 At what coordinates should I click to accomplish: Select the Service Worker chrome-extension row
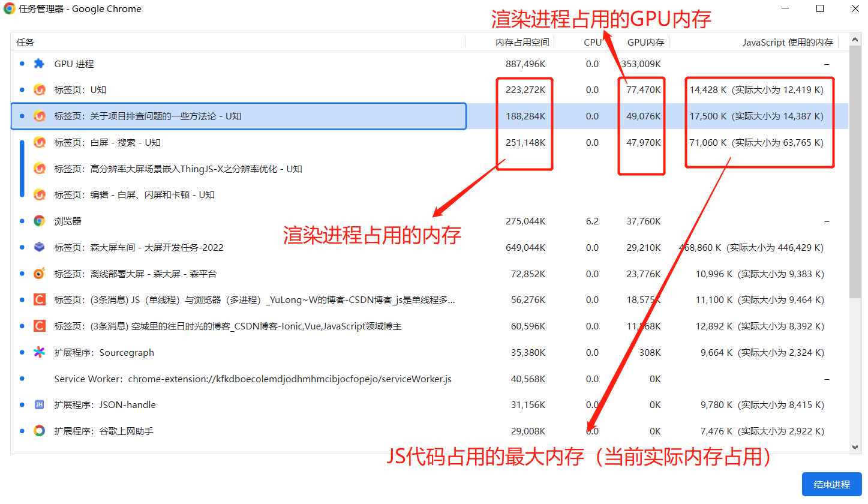(430, 379)
